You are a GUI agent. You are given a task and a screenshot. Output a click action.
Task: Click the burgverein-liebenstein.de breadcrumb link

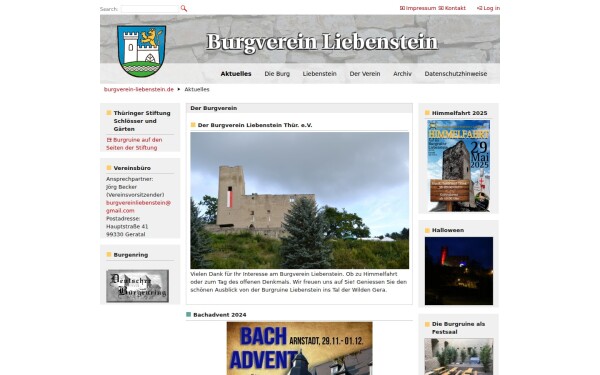pos(139,89)
